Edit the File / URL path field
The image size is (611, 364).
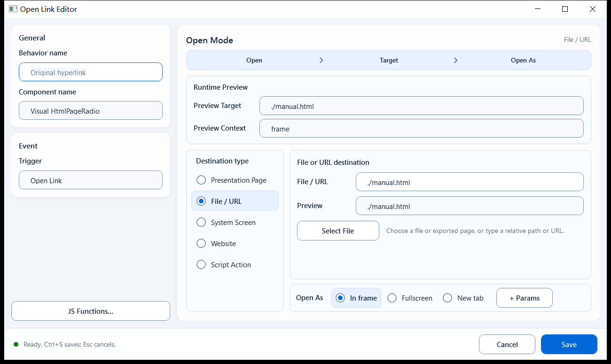[x=470, y=182]
